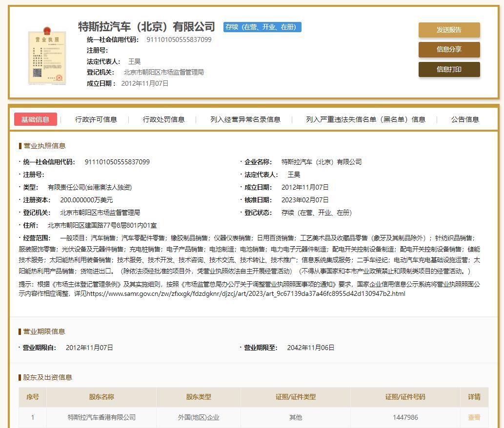Click the 证照/证件号码 column header

[x=405, y=397]
